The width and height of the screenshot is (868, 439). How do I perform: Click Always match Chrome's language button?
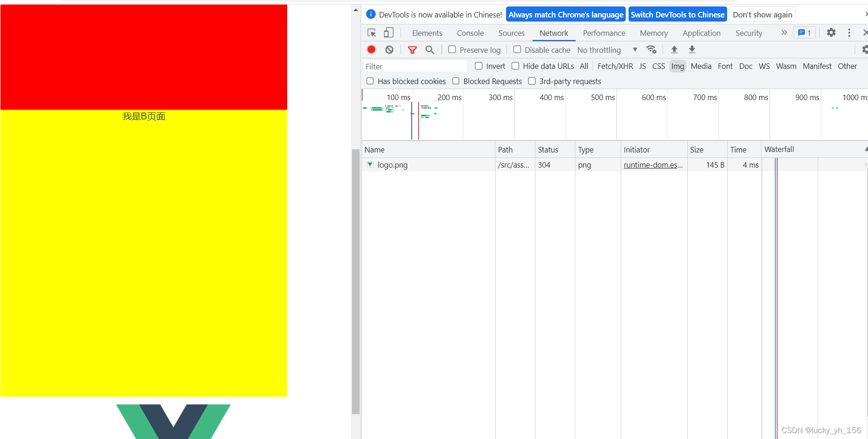(566, 15)
